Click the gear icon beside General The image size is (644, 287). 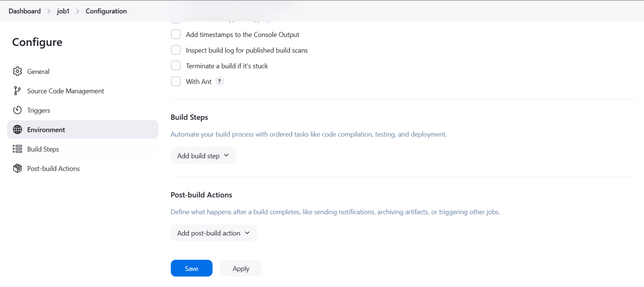[x=17, y=71]
